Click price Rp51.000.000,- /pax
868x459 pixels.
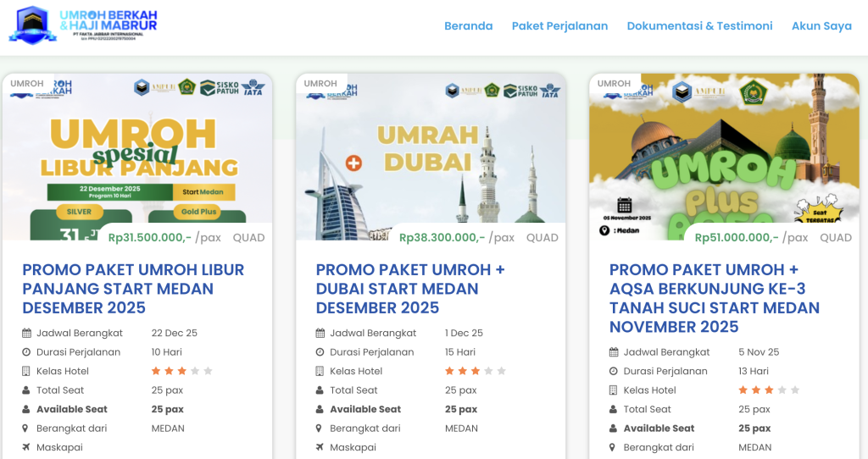click(751, 238)
